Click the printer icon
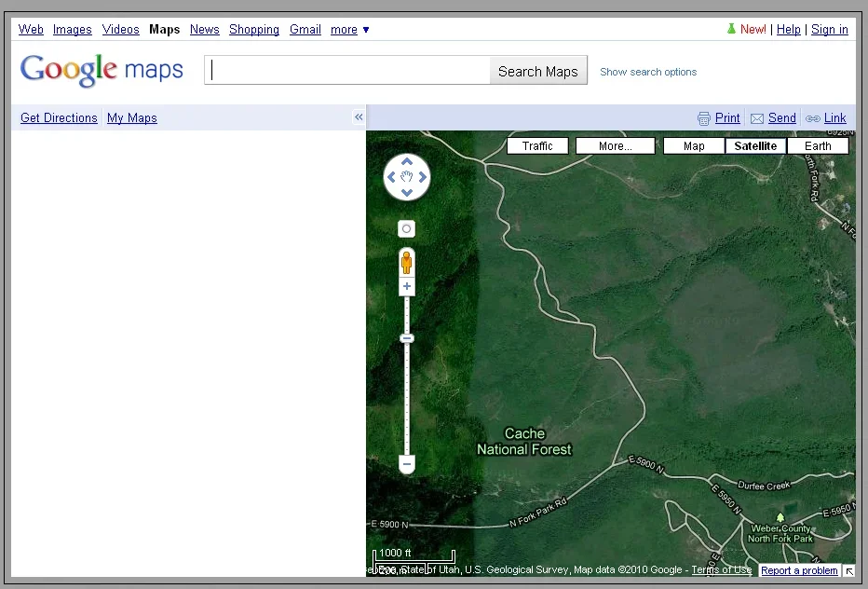Viewport: 868px width, 589px height. coord(703,118)
